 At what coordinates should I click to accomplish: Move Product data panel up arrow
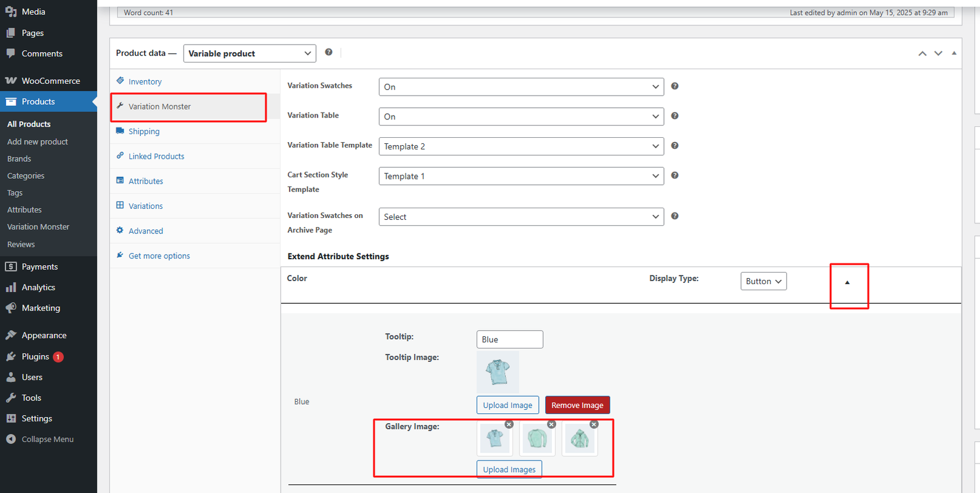click(x=922, y=53)
